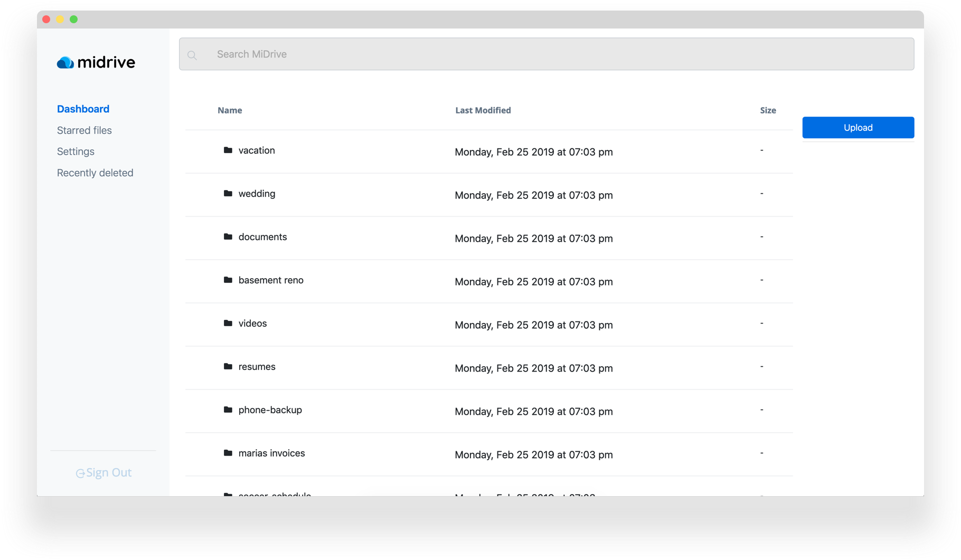Screen dimensions: 961x560
Task: Sort by the Last Modified column header
Action: click(483, 110)
